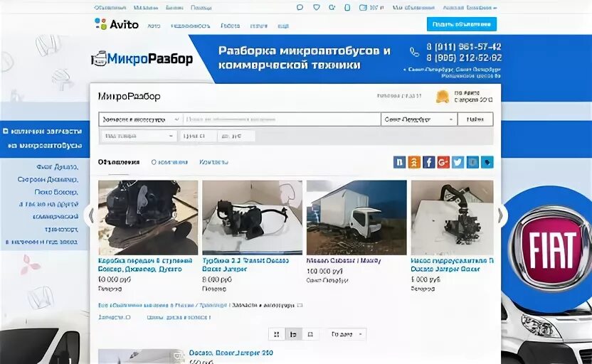Click the phone handset icon in banner

[414, 52]
